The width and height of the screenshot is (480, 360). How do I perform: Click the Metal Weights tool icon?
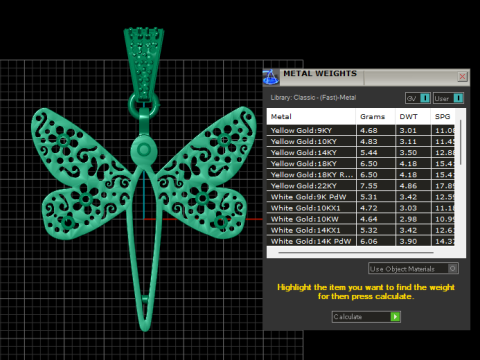pos(271,77)
